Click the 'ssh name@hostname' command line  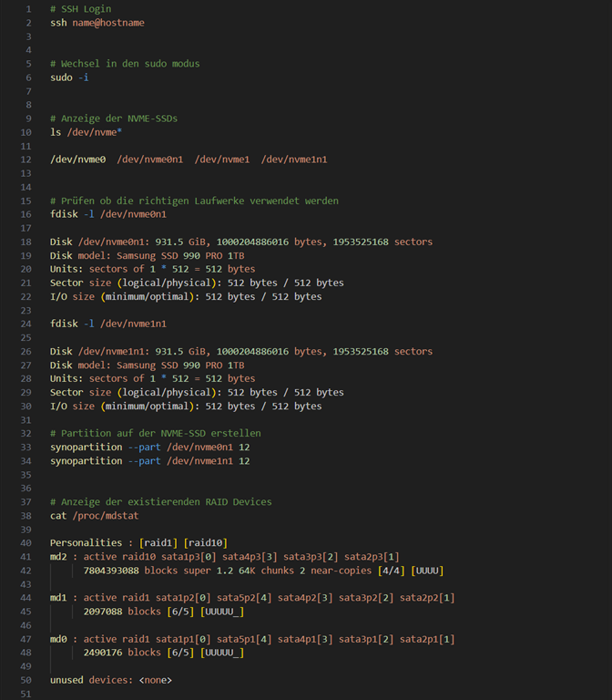point(97,23)
